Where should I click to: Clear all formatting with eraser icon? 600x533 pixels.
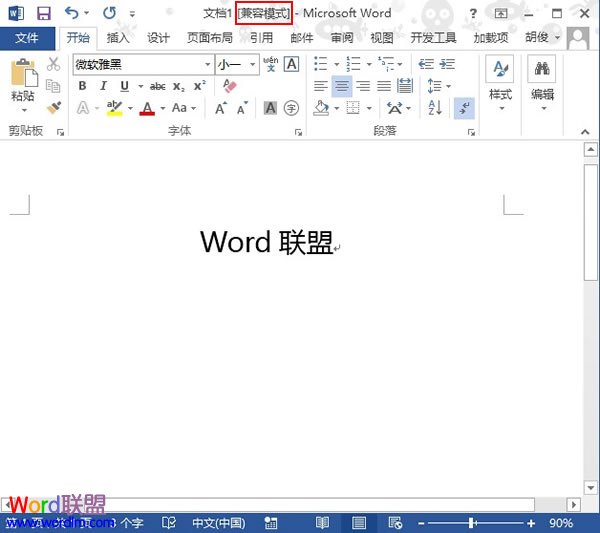[230, 86]
